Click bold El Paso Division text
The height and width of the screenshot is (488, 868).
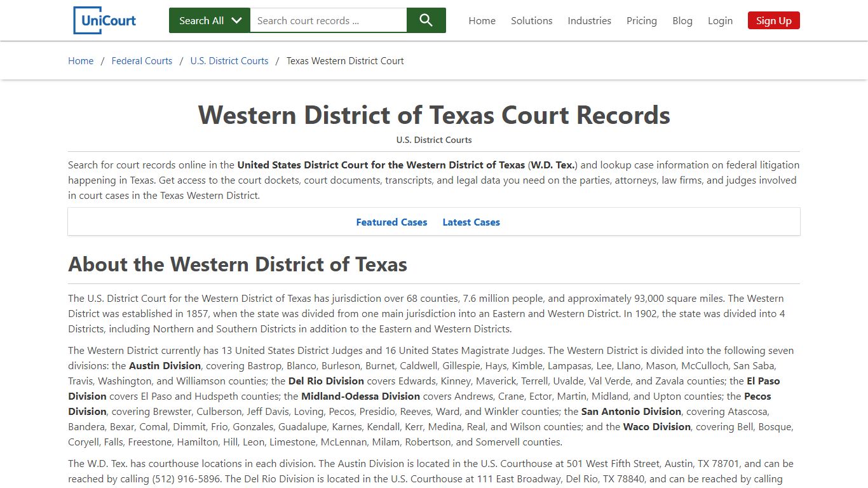pyautogui.click(x=424, y=389)
